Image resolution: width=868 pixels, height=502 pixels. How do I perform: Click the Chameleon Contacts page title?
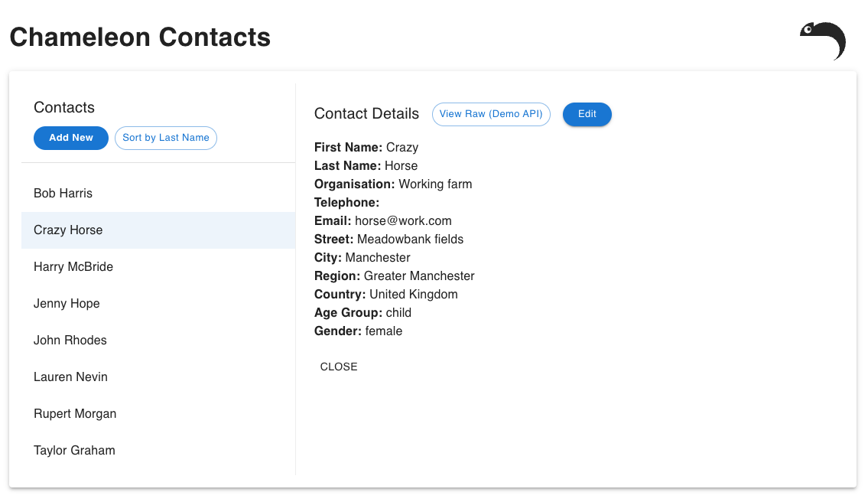(x=140, y=37)
